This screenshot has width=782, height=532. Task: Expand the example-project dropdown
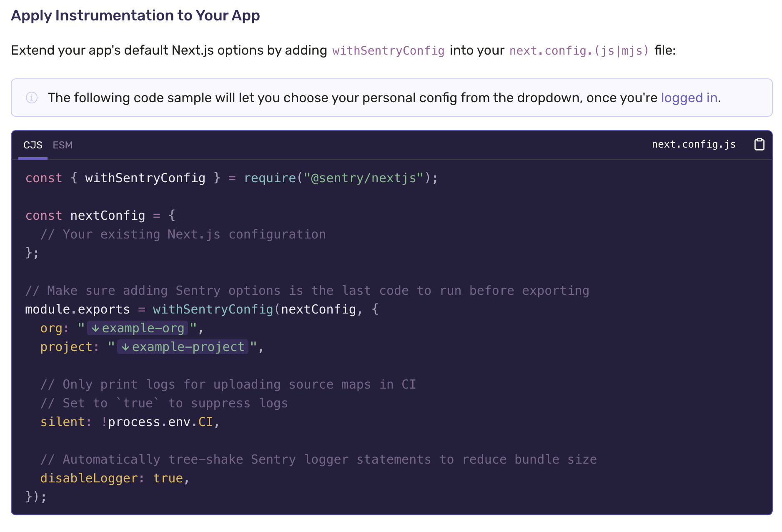pyautogui.click(x=183, y=347)
